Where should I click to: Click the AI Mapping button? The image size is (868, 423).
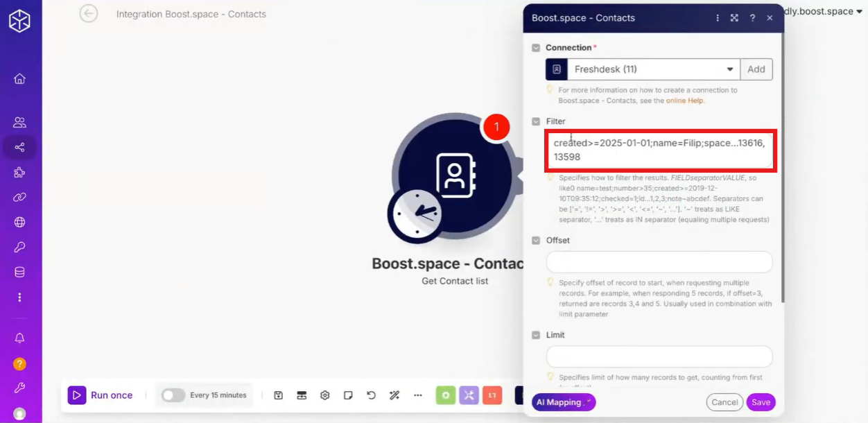coord(564,402)
